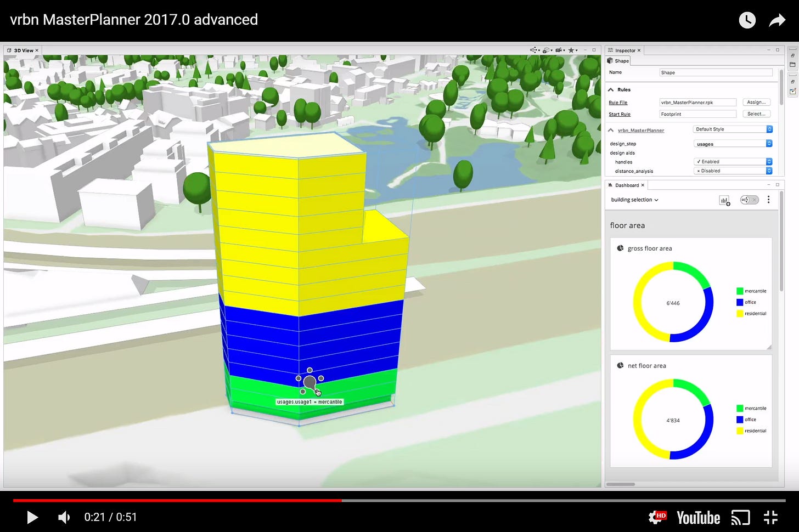Click the mercantile swatch in gross floor area
799x532 pixels.
click(740, 291)
